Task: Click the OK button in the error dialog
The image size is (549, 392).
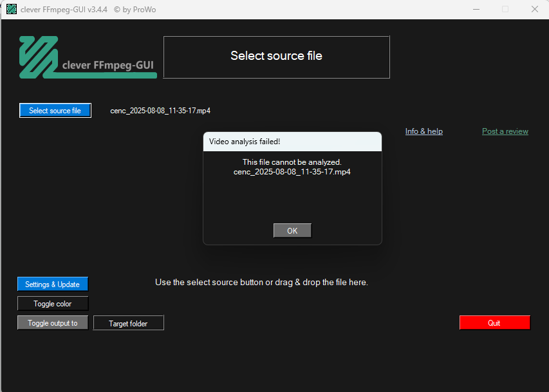Action: point(292,230)
